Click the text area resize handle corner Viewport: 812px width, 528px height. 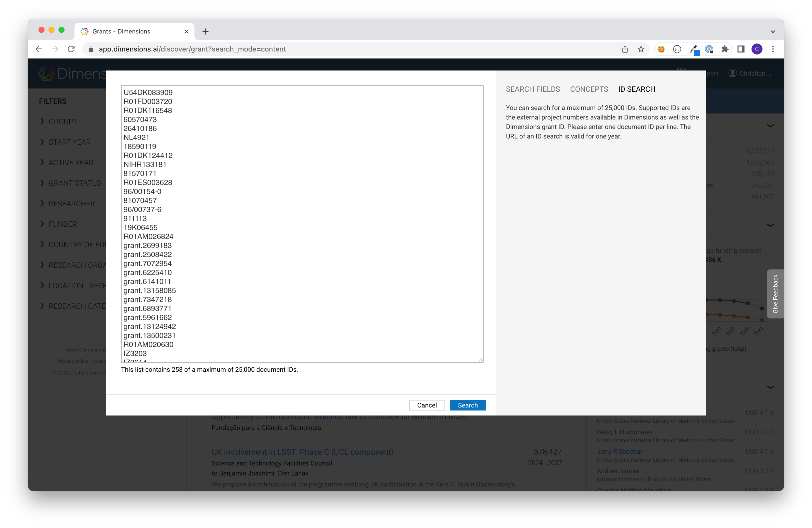pos(480,359)
